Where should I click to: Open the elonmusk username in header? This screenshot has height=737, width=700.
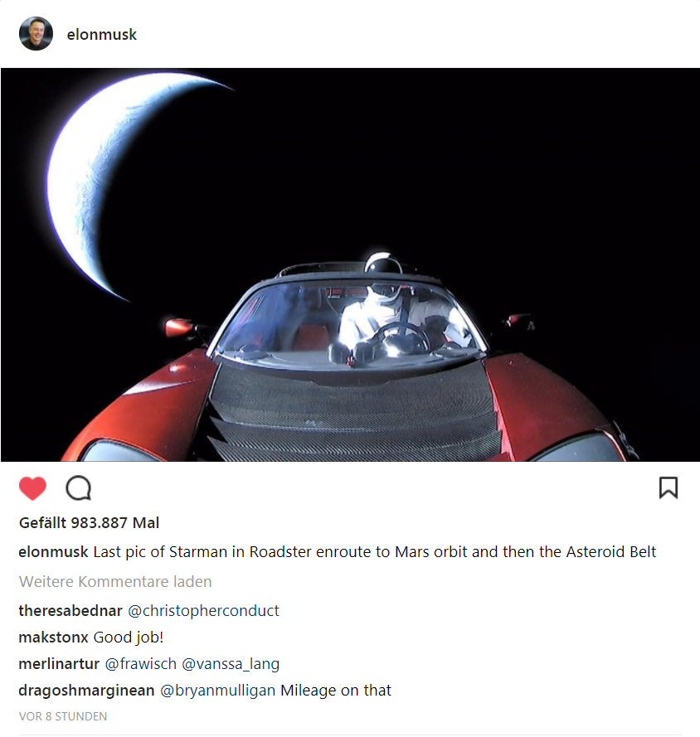[101, 34]
